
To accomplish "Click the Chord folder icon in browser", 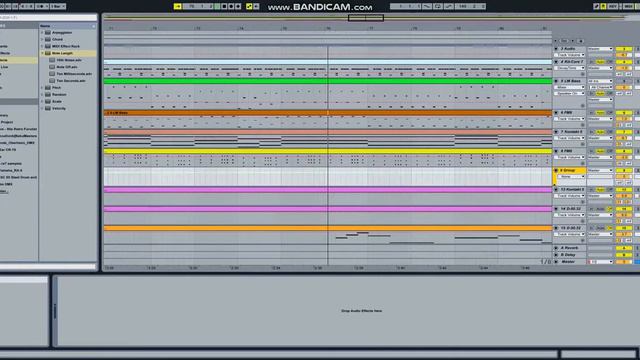I will (x=48, y=39).
